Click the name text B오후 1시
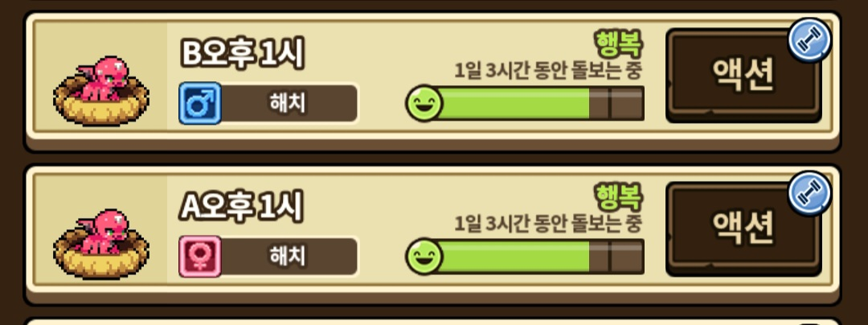The width and height of the screenshot is (868, 325). click(243, 54)
